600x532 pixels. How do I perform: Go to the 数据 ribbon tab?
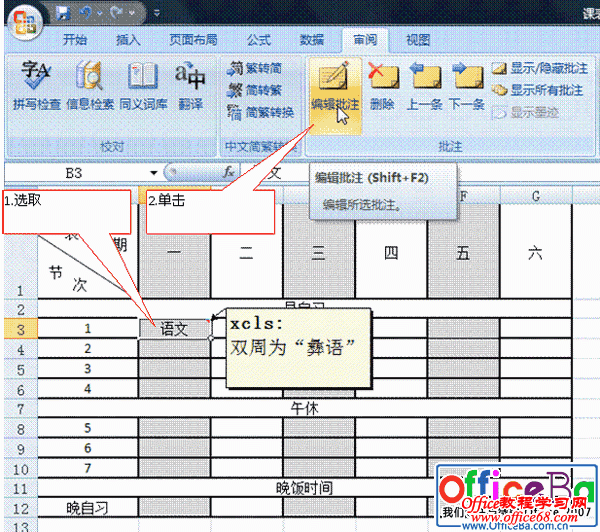pos(311,39)
